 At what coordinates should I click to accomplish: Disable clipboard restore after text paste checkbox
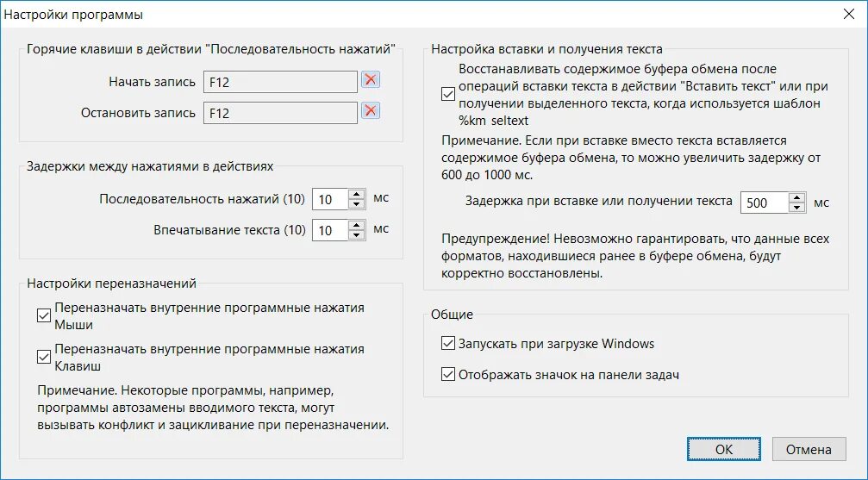pos(448,94)
